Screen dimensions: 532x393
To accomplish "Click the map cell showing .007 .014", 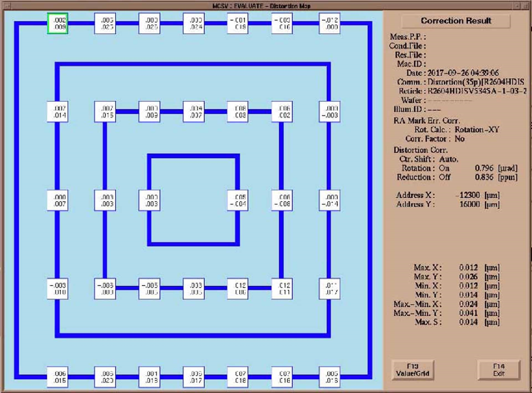I will (58, 112).
